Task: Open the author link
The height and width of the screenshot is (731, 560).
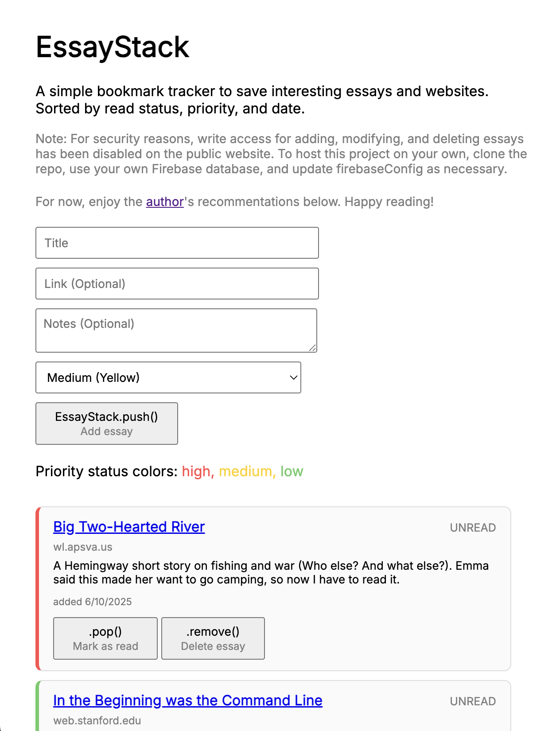Action: coord(165,202)
